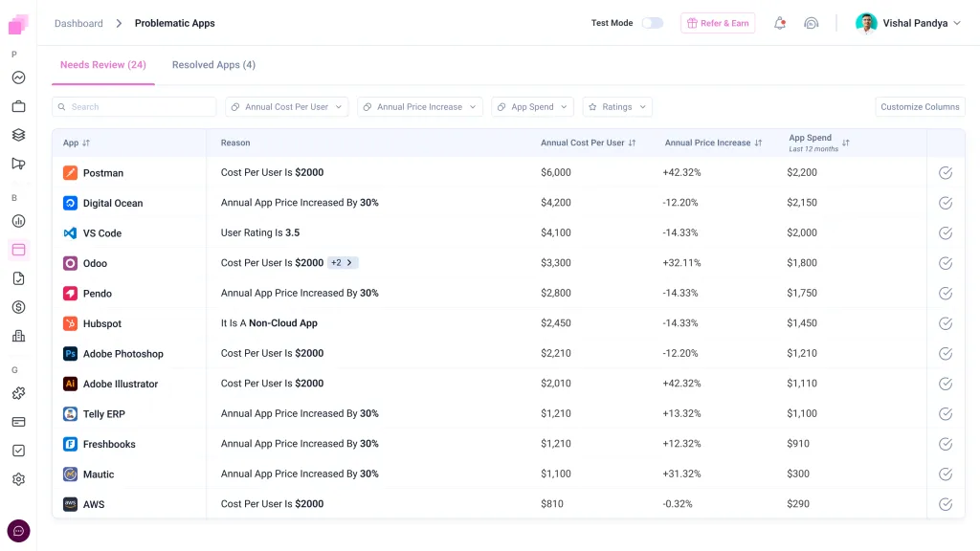The height and width of the screenshot is (551, 980).
Task: Open the checkbox tasks icon in sidebar
Action: [x=19, y=451]
